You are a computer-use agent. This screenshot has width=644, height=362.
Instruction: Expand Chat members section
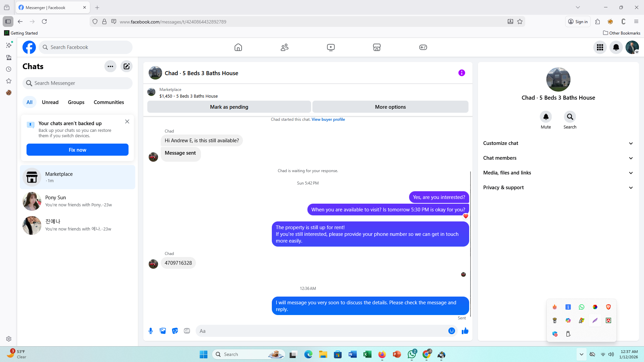[558, 158]
